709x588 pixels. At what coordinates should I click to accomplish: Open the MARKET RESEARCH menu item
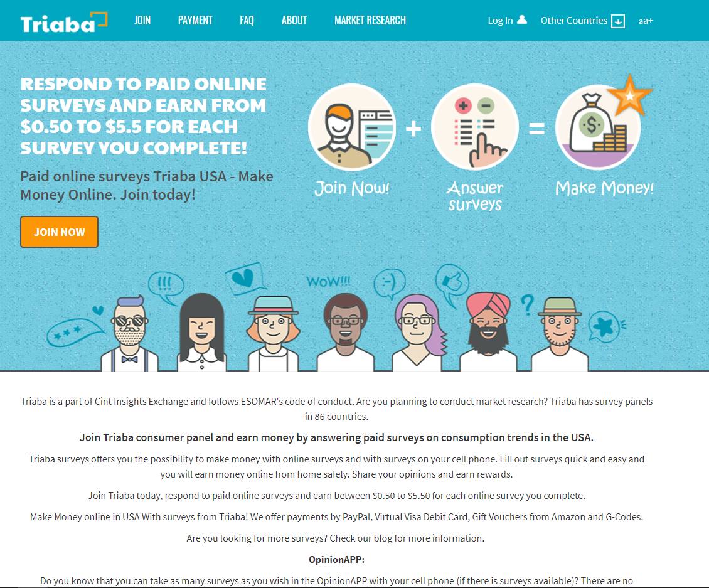[370, 20]
